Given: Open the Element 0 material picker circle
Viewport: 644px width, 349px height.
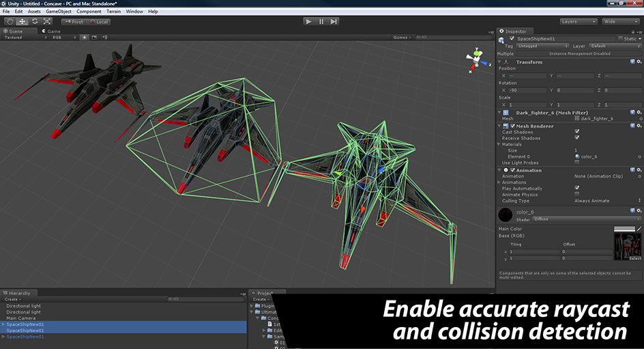Looking at the screenshot, I should (x=640, y=156).
